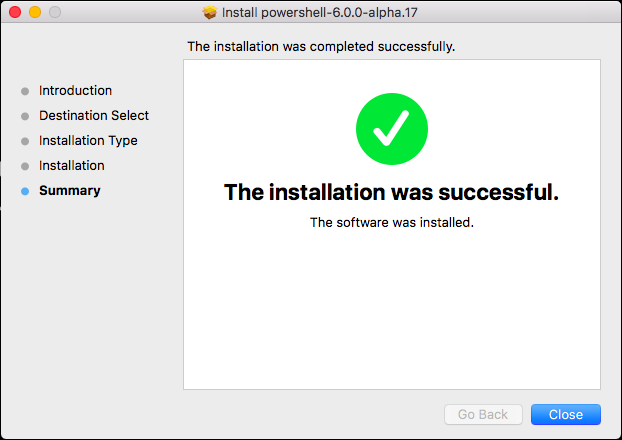Click the yellow minimize window button
This screenshot has width=622, height=440.
(x=35, y=12)
